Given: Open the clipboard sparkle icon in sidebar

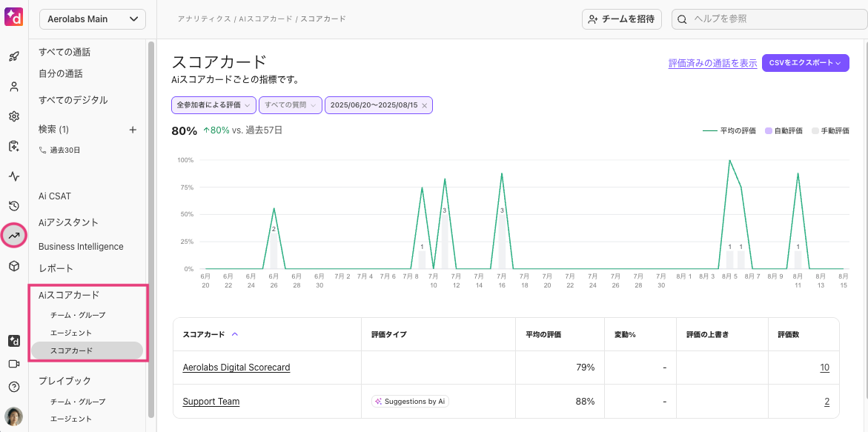Looking at the screenshot, I should [14, 146].
